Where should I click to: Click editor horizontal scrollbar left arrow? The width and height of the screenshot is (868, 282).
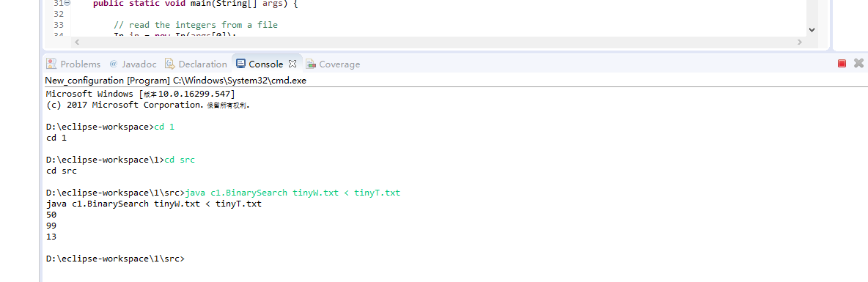pos(77,42)
